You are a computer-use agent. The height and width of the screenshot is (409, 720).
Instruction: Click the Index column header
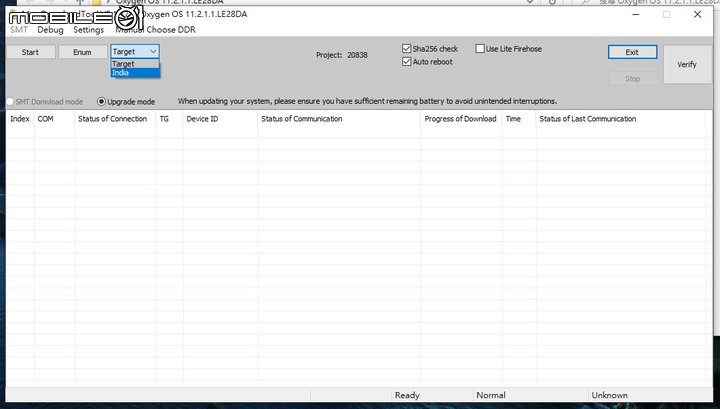point(20,119)
